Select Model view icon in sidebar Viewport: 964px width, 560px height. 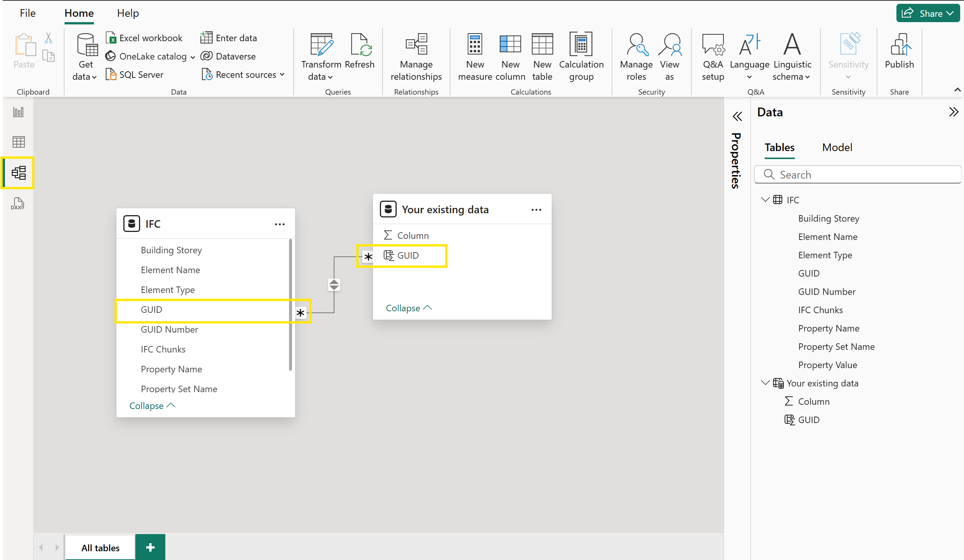click(18, 173)
